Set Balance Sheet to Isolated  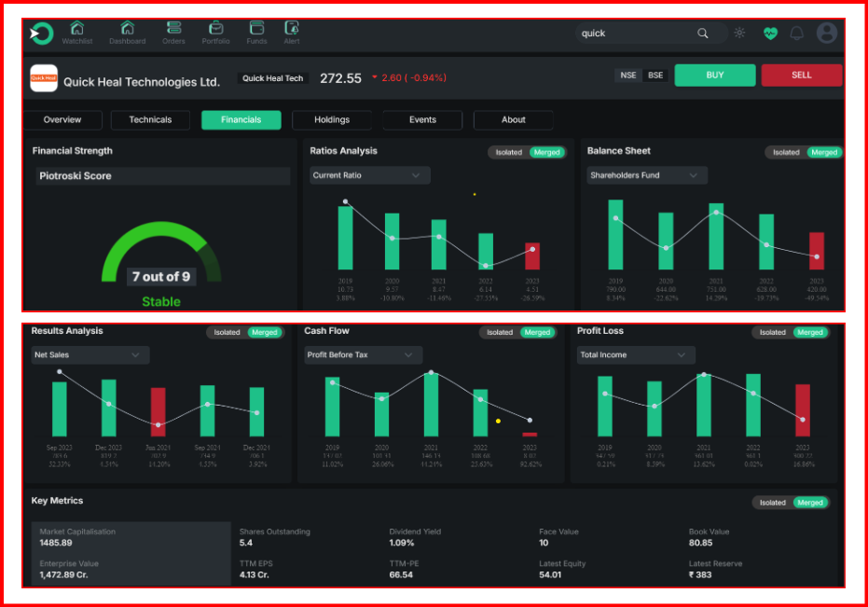(x=786, y=152)
